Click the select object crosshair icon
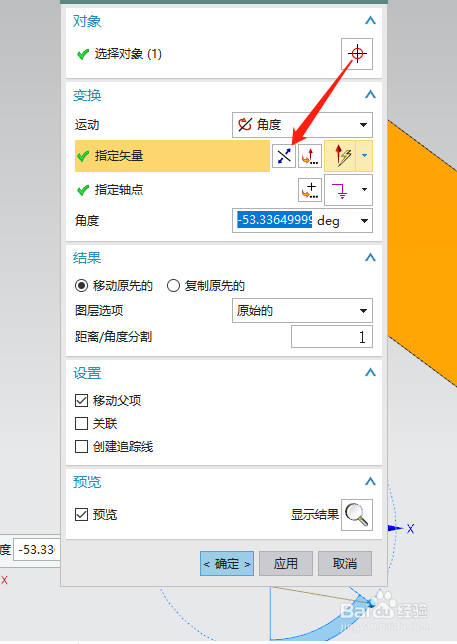 click(357, 54)
